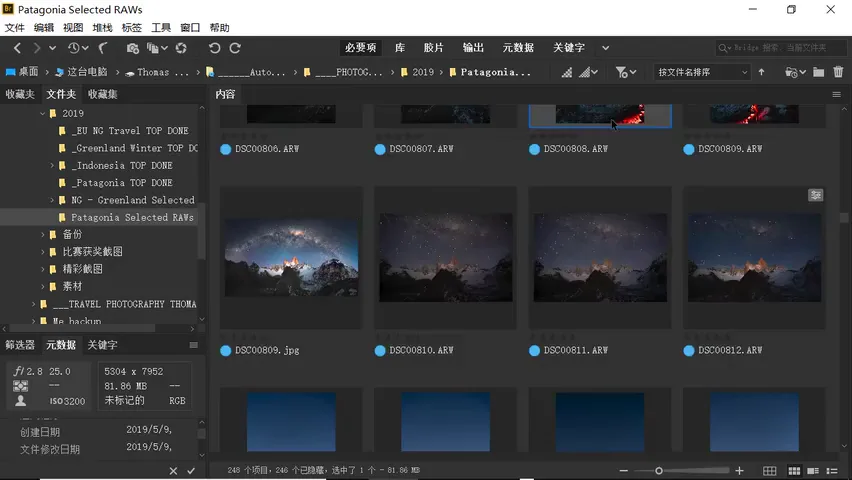852x480 pixels.
Task: Switch to details view icon
Action: 813,471
